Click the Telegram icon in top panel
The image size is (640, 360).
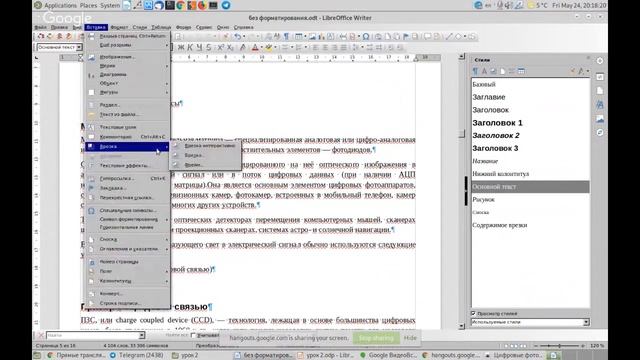(226, 5)
